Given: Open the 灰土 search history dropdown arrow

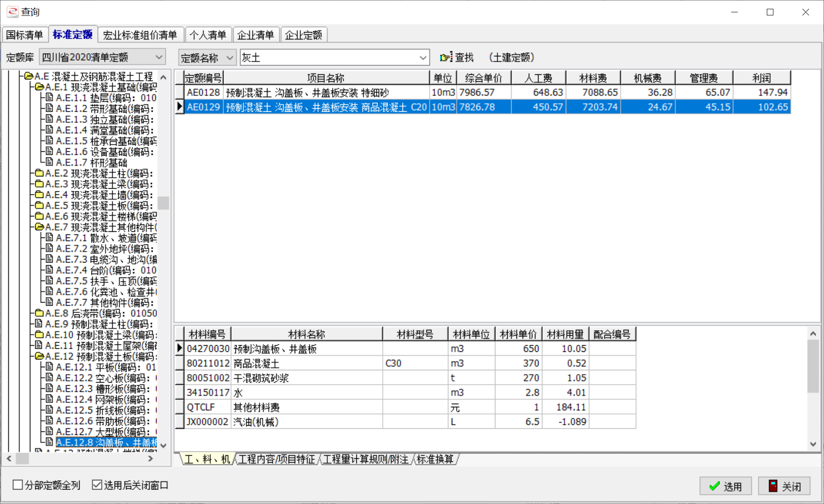Looking at the screenshot, I should 423,58.
